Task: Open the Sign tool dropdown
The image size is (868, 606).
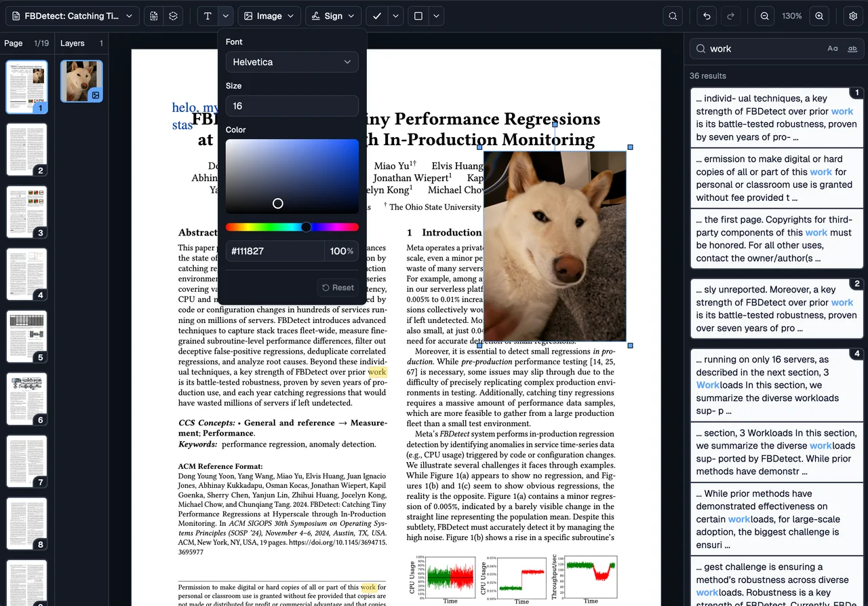Action: pyautogui.click(x=333, y=16)
